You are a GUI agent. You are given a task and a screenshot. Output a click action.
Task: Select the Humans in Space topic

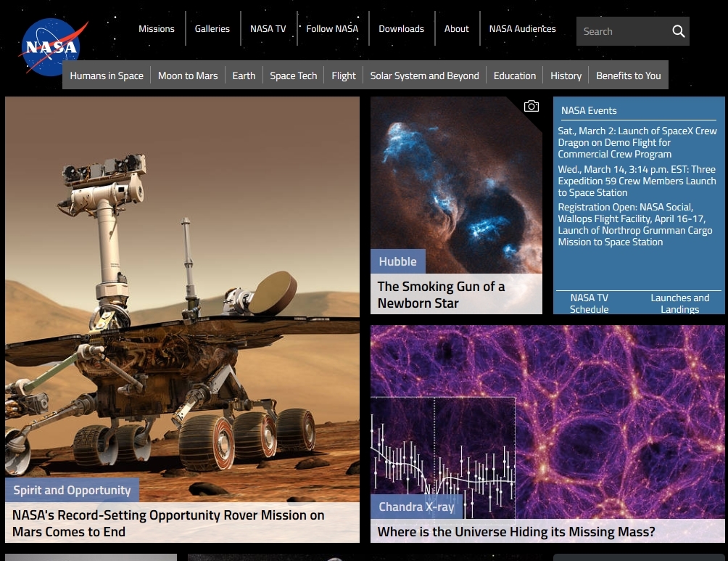pyautogui.click(x=107, y=75)
